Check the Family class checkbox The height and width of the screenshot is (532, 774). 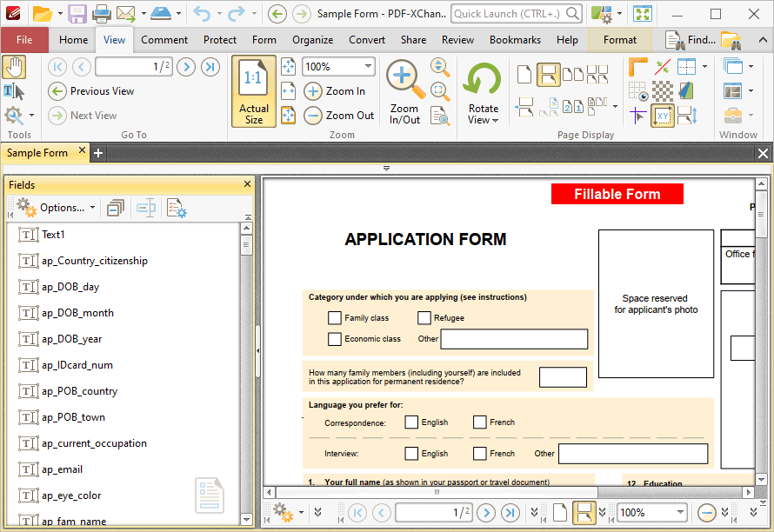335,318
